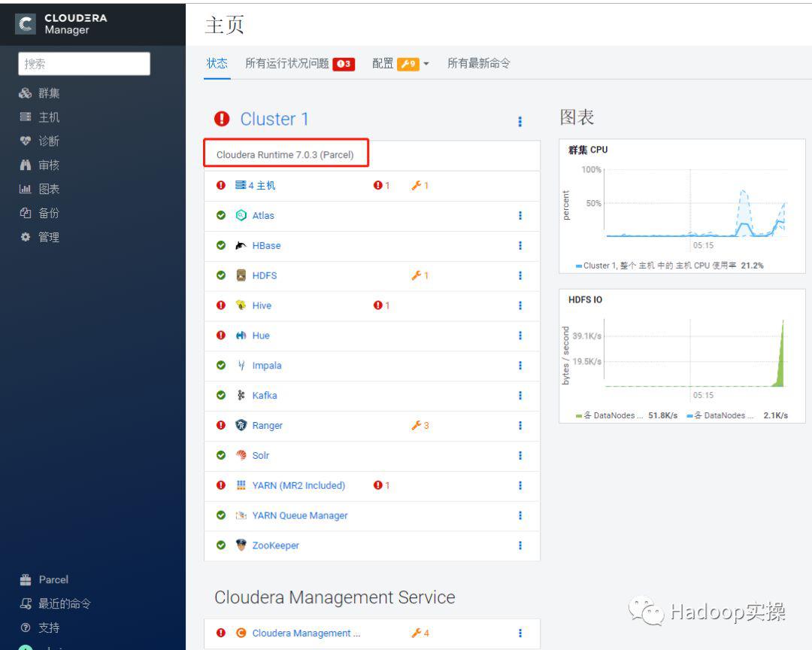
Task: Click the Ranger configuration wrench 3
Action: pyautogui.click(x=420, y=425)
